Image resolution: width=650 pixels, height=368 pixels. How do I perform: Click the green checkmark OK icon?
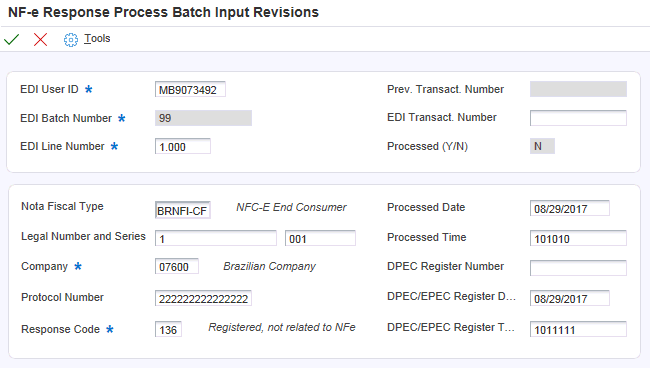(x=12, y=39)
